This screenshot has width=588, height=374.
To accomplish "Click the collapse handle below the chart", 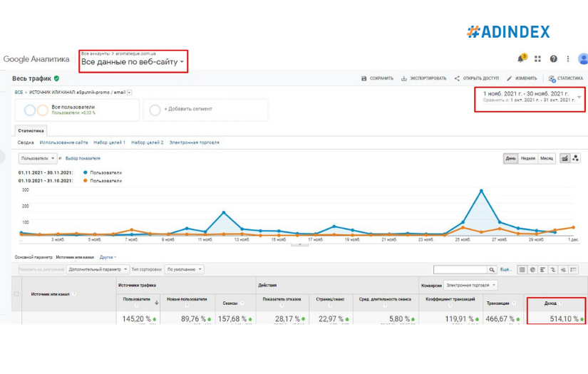I will coord(299,244).
